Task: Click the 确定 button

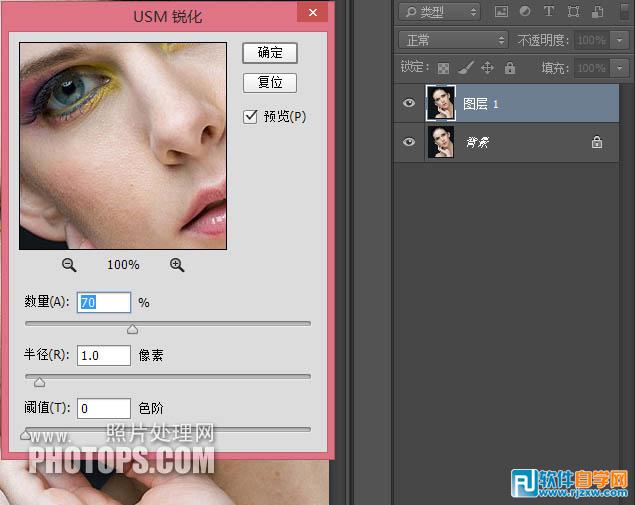Action: 270,53
